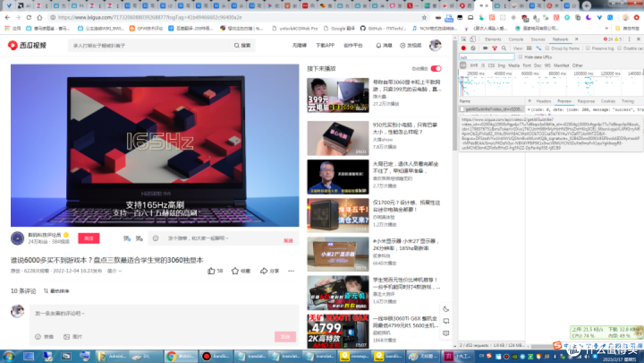Toggle the DevTools device toolbar icon

pyautogui.click(x=473, y=39)
